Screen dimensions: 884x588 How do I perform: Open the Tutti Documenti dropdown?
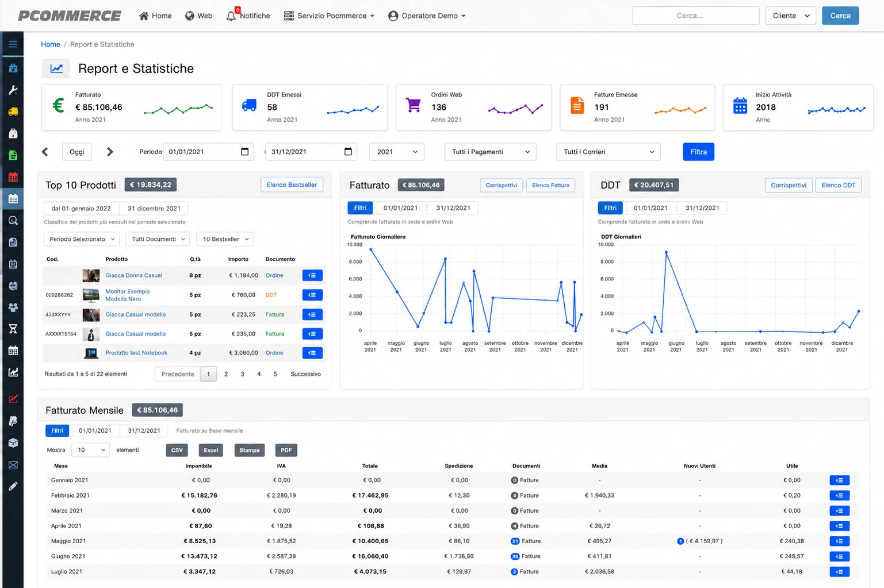click(x=159, y=239)
